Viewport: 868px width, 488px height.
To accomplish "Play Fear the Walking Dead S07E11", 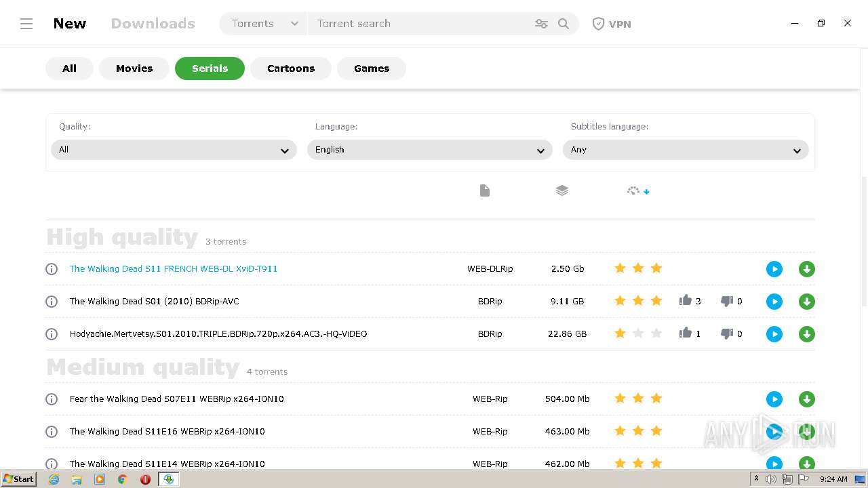I will [x=774, y=399].
